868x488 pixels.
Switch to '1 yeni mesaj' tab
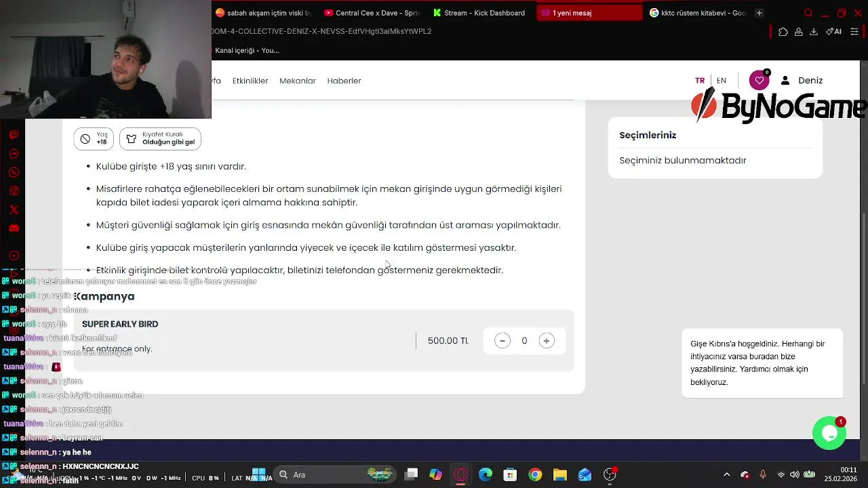coord(589,13)
